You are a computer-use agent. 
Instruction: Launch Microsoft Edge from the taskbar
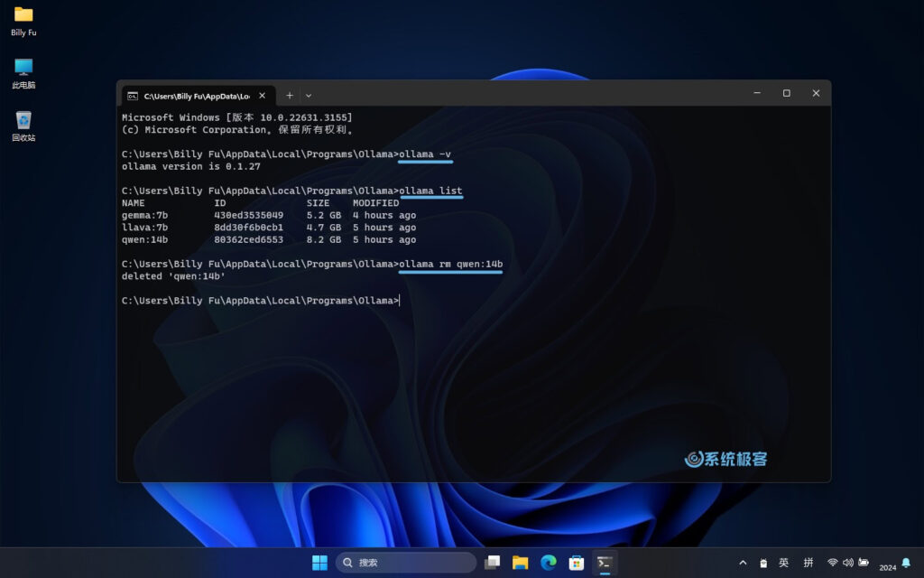pyautogui.click(x=549, y=562)
